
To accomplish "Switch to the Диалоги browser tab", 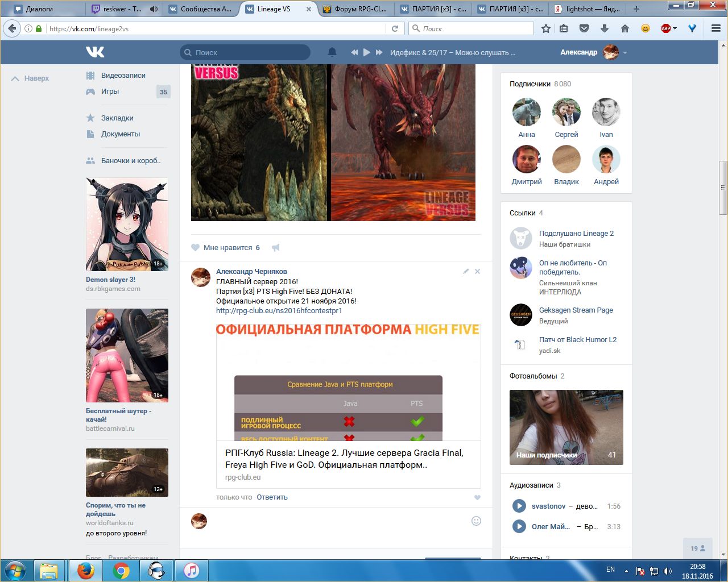I will point(47,9).
